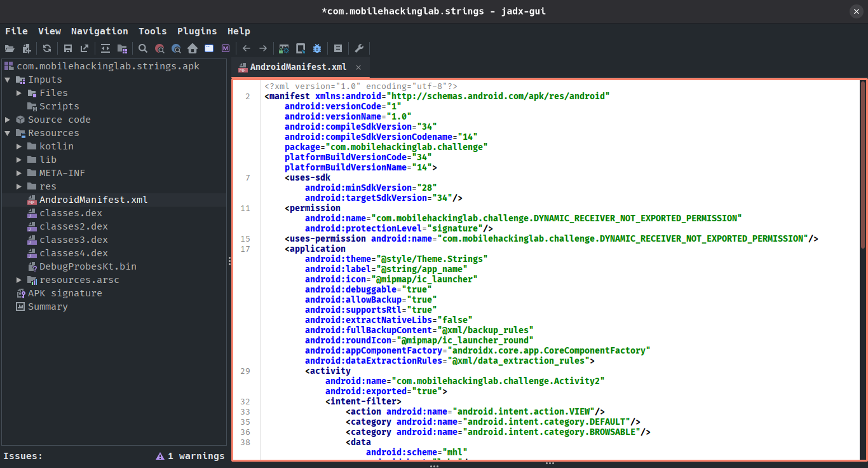Open the Plugins menu
Viewport: 868px width, 468px height.
(197, 31)
